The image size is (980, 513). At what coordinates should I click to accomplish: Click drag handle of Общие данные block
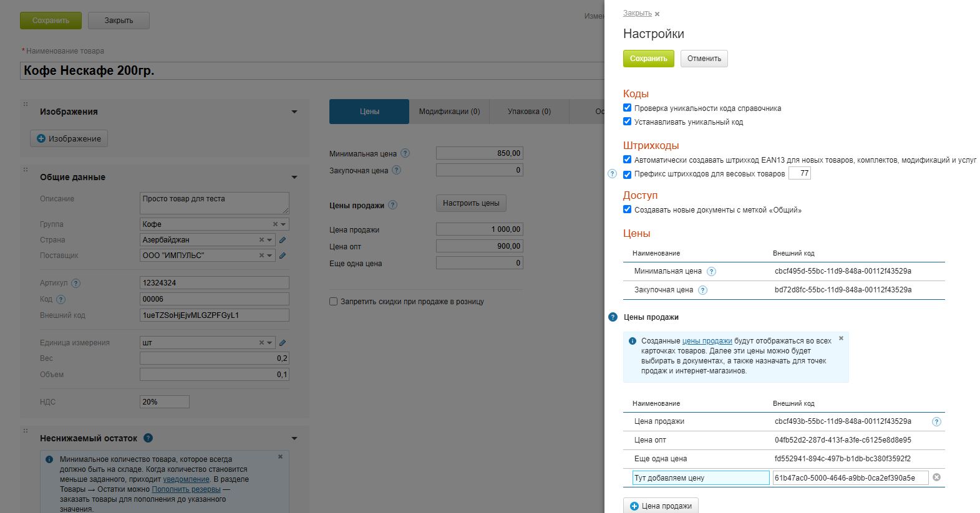(26, 170)
